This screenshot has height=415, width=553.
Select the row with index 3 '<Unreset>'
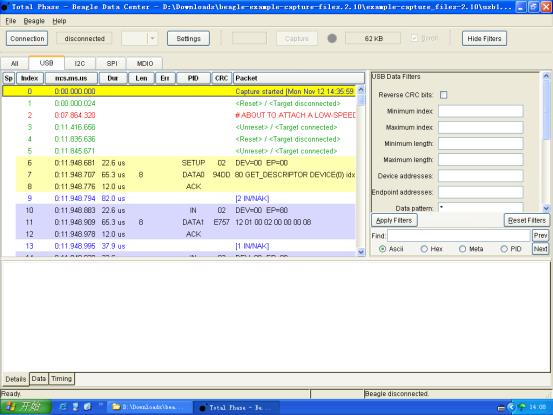point(179,127)
